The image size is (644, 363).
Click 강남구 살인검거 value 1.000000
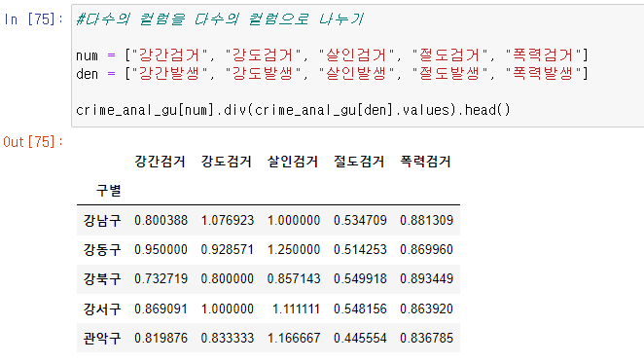[x=294, y=220]
